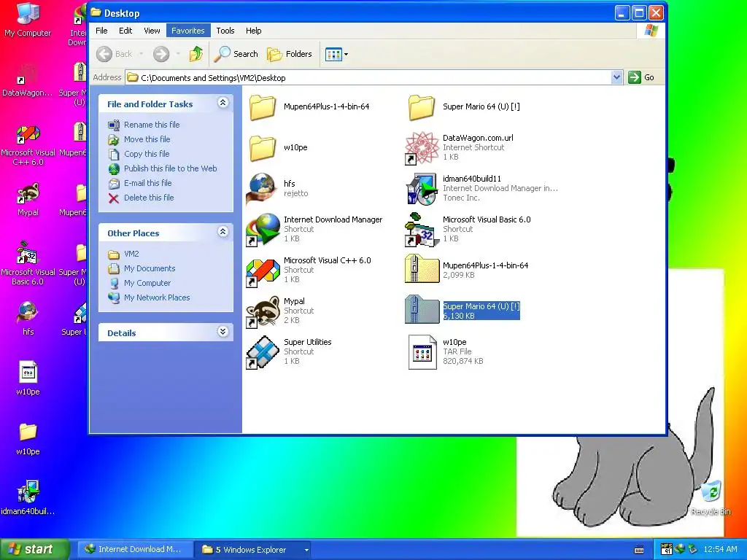747x560 pixels.
Task: Click the taskbar clock showing 12:54 AM
Action: click(x=720, y=549)
